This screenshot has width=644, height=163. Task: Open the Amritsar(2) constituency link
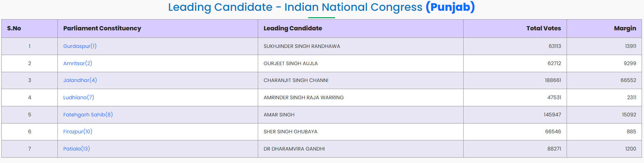click(78, 63)
